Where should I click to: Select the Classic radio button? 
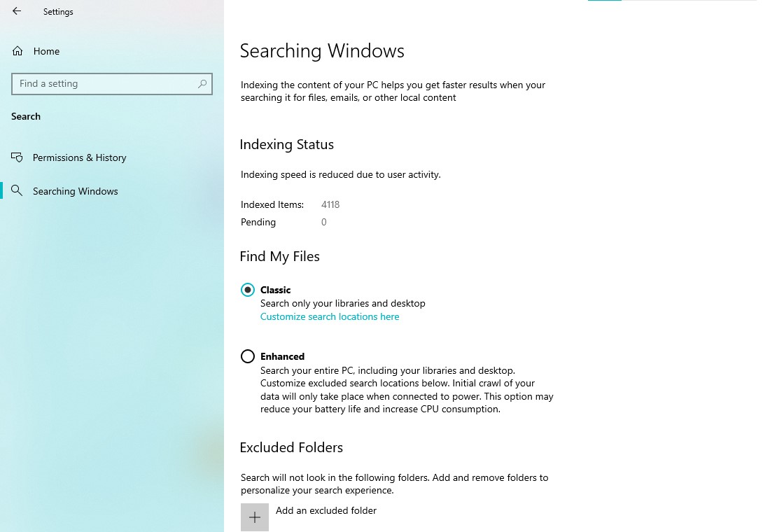[x=248, y=290]
